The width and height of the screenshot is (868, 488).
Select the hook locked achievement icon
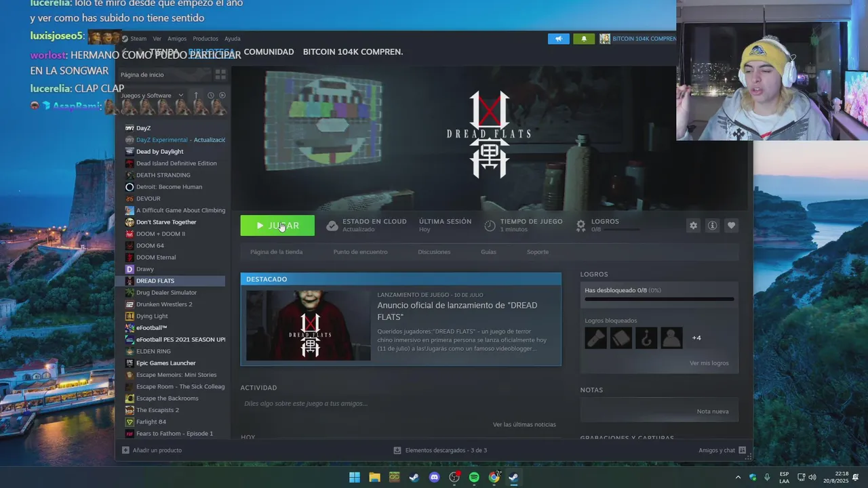pyautogui.click(x=646, y=338)
